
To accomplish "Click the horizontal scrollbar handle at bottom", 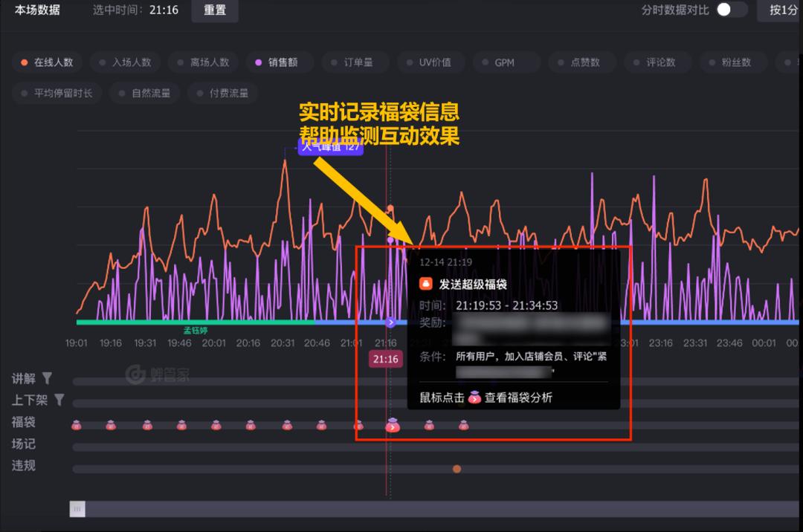I will pos(77,509).
